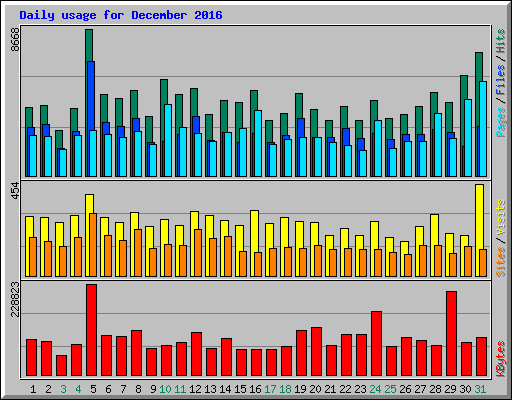Select the red KBytes bar for day 29

click(452, 334)
